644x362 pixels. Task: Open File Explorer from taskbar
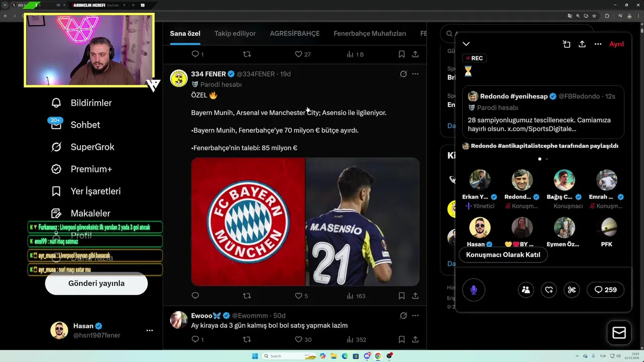coord(334,356)
